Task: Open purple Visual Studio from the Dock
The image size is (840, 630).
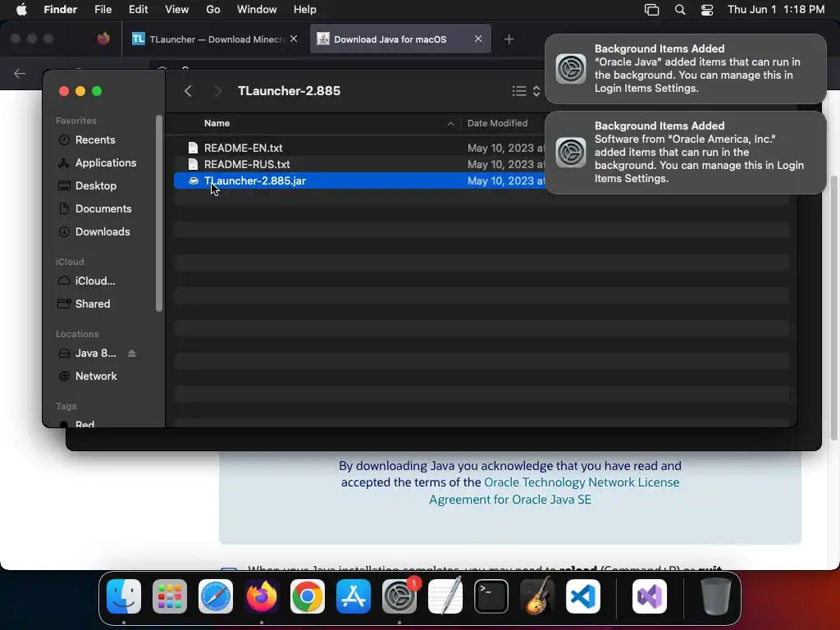Action: (650, 596)
